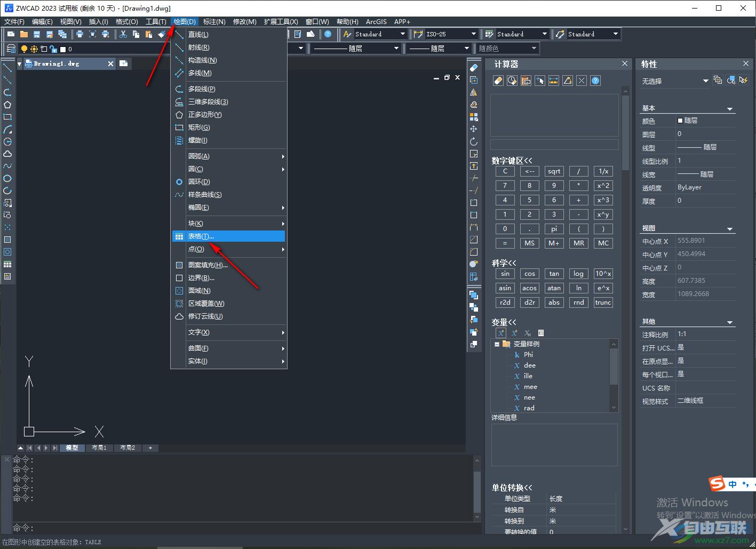Click calculator Clear eraser icon
Viewport: 756px width, 549px height.
pyautogui.click(x=498, y=81)
